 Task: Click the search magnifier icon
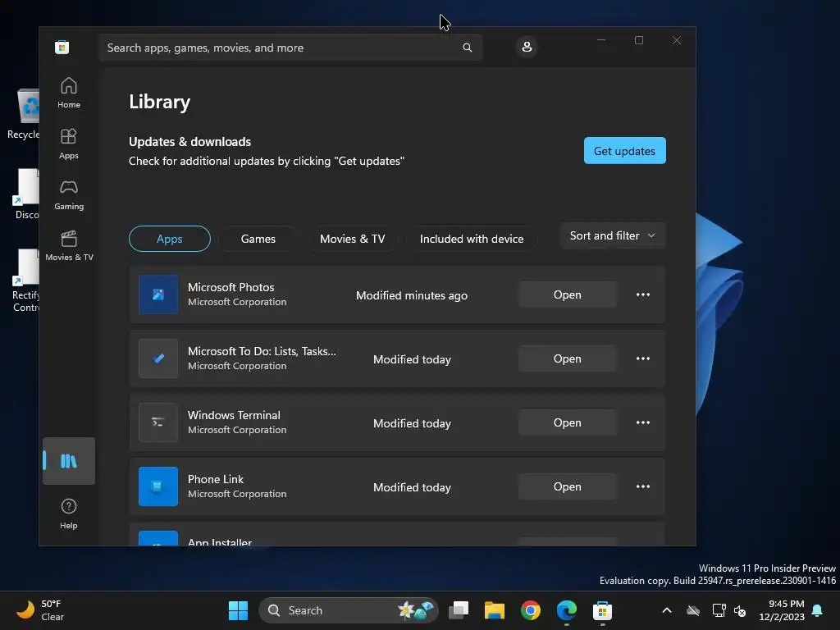pyautogui.click(x=467, y=47)
